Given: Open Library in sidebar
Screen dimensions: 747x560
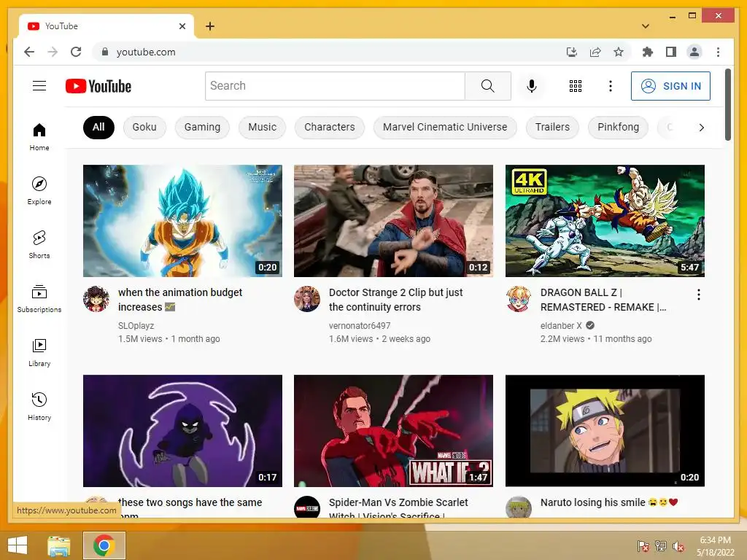Looking at the screenshot, I should point(39,352).
